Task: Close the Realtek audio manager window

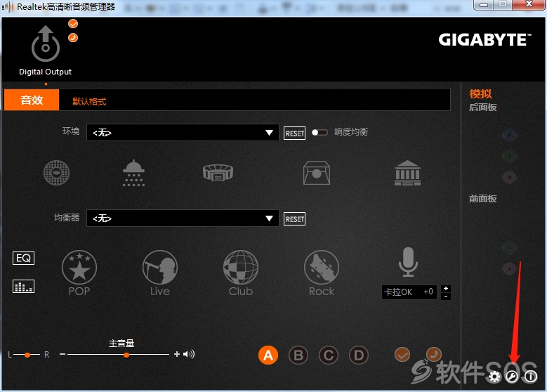Action: click(529, 4)
